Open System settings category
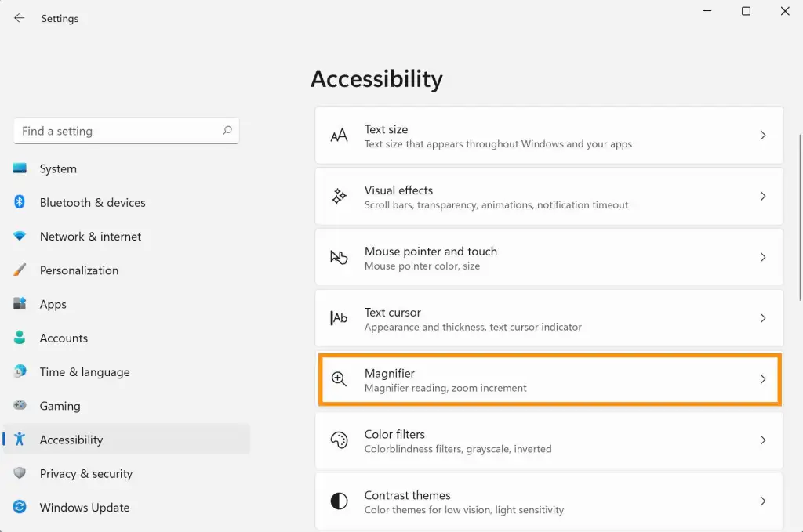This screenshot has height=532, width=803. pyautogui.click(x=126, y=168)
